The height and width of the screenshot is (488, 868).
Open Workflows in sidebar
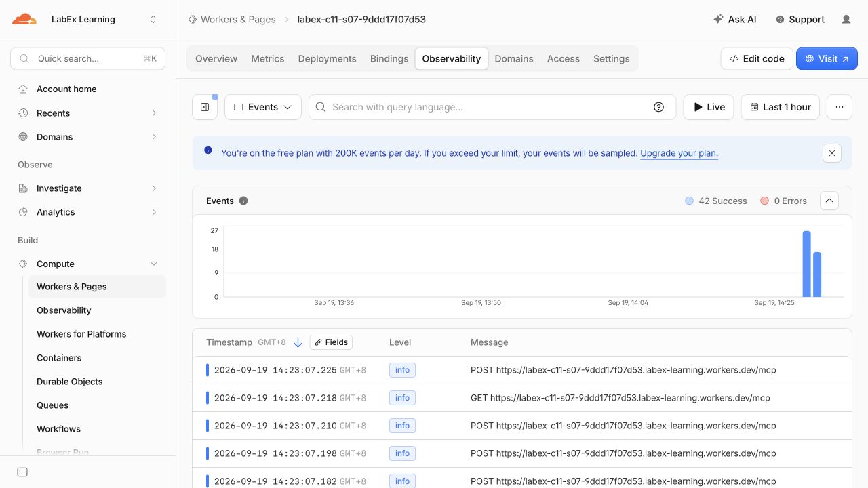[58, 428]
